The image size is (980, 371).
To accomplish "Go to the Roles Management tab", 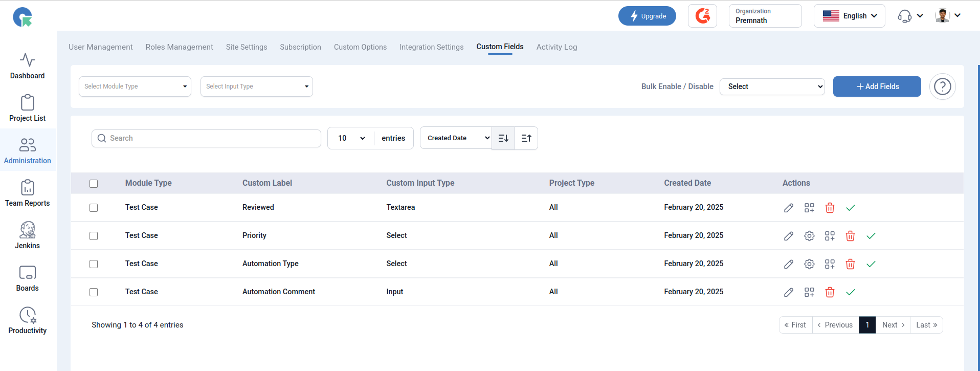I will coord(180,47).
